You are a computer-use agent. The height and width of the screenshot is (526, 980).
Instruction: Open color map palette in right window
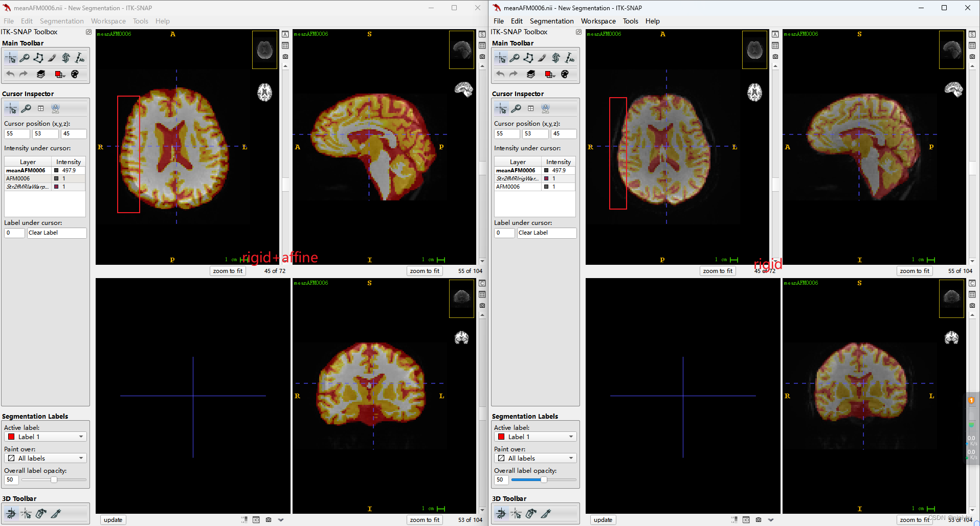point(565,74)
